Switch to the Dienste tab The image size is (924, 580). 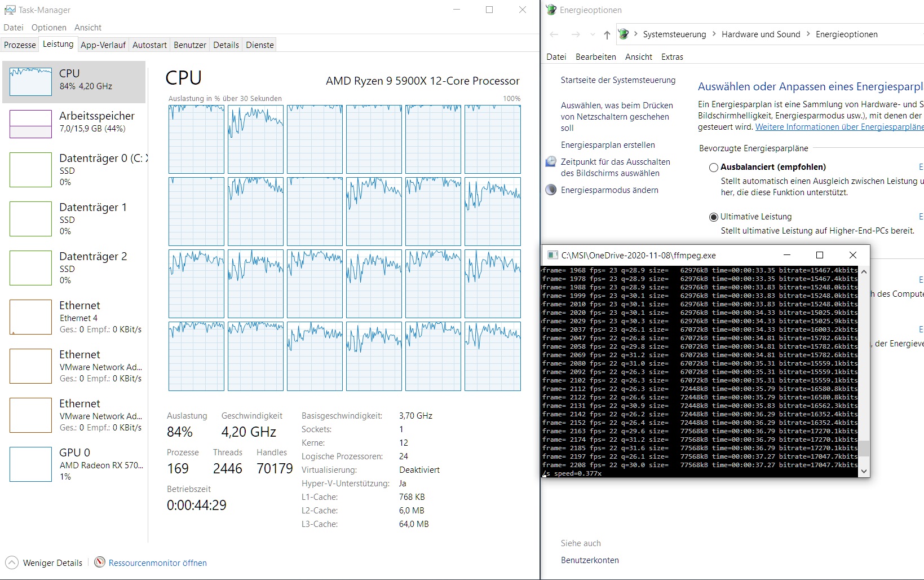click(x=260, y=45)
